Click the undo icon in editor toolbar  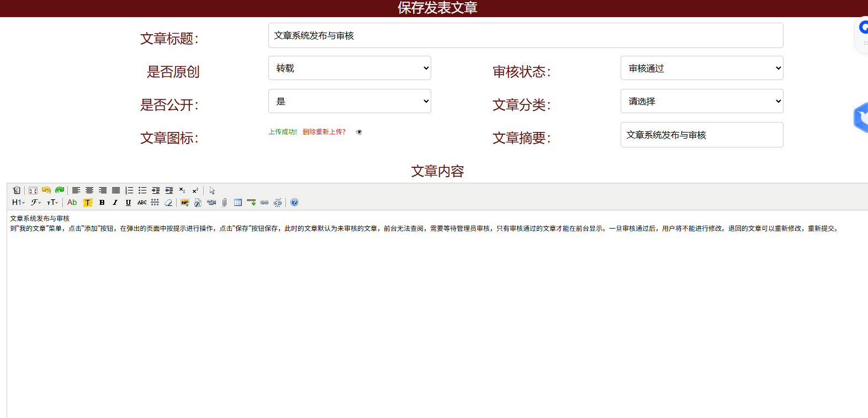click(46, 191)
